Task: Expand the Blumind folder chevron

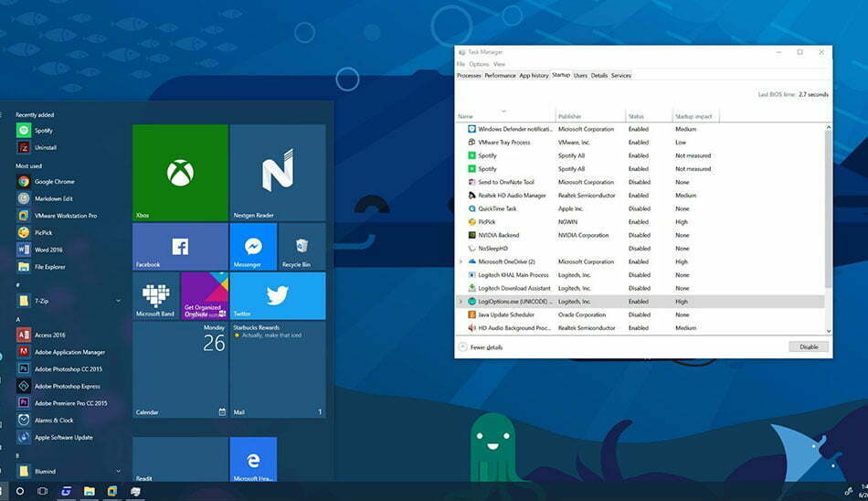Action: tap(118, 472)
